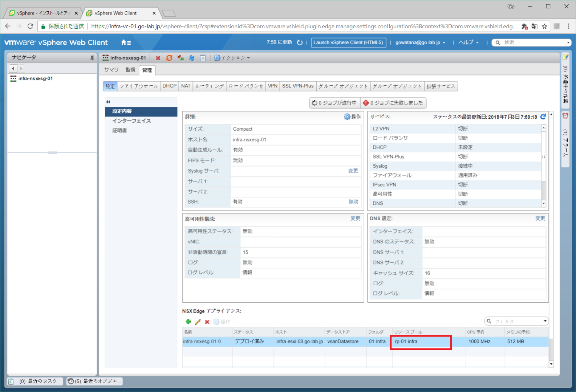Open the アクション dropdown menu
The height and width of the screenshot is (392, 576).
232,58
